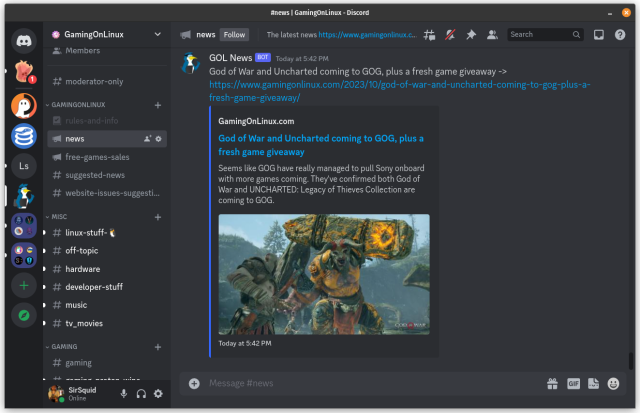Open the sticker picker
The height and width of the screenshot is (413, 640).
(593, 383)
